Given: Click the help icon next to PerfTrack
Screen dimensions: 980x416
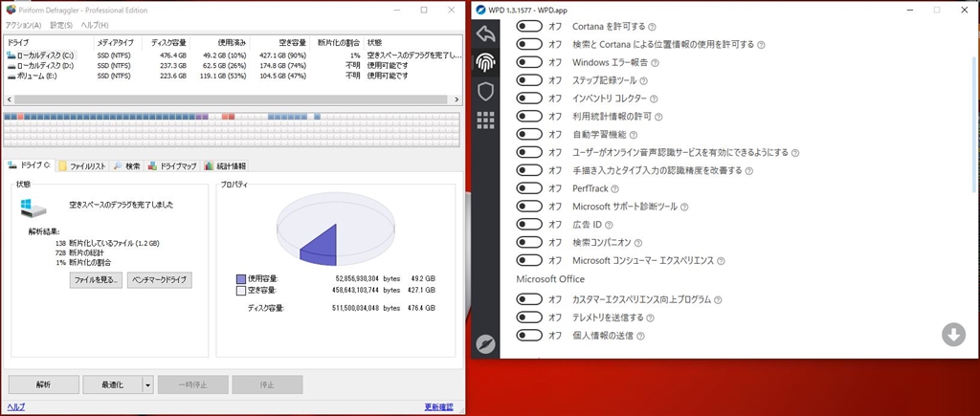Looking at the screenshot, I should click(615, 188).
